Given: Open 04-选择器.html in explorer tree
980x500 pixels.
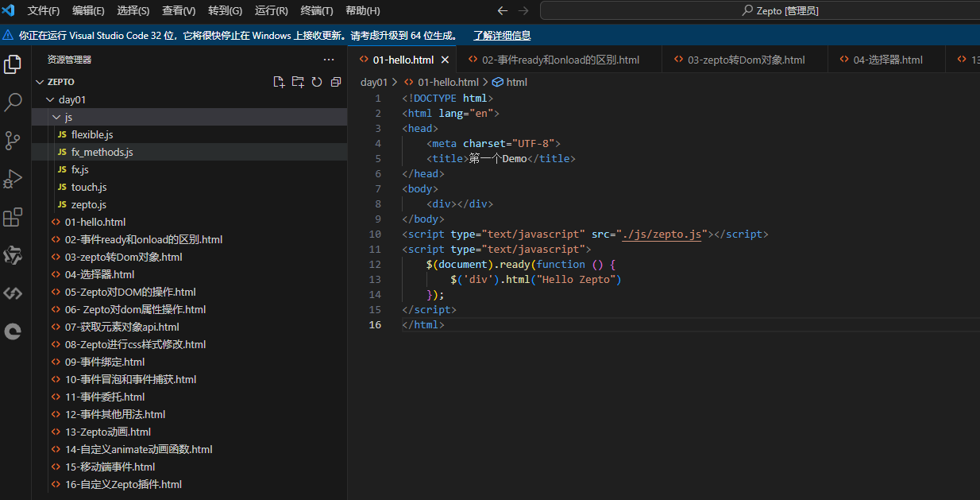Looking at the screenshot, I should [x=189, y=274].
